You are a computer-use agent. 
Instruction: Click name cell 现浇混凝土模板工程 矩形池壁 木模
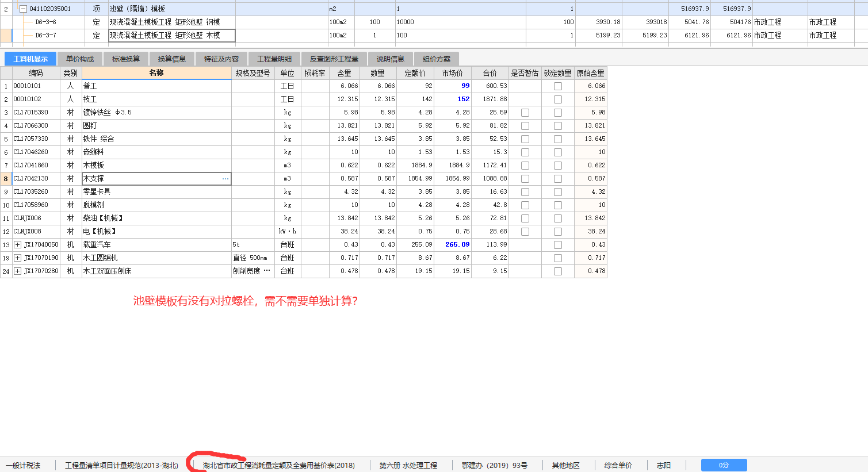[172, 35]
